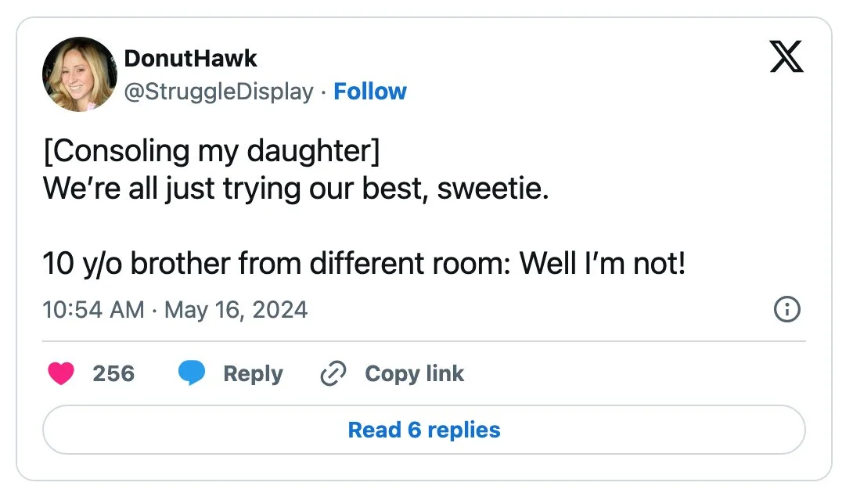Open DonutHawk's profile picture

(79, 74)
